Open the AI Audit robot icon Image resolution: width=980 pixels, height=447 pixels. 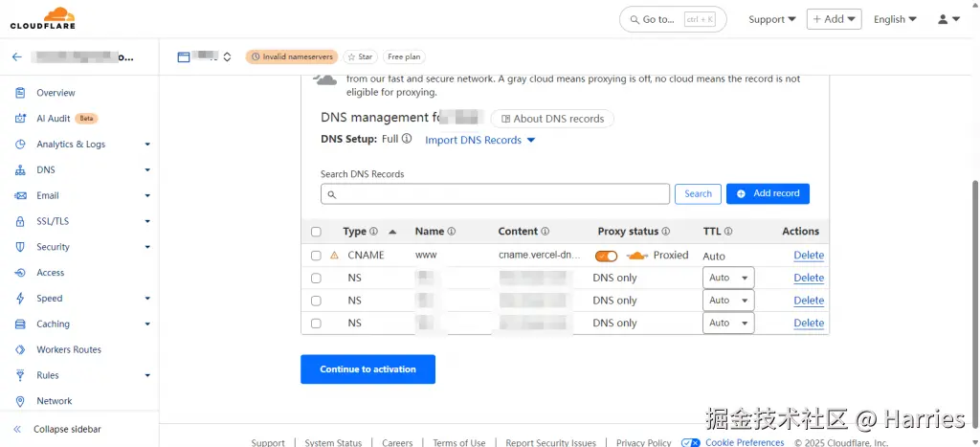pyautogui.click(x=21, y=118)
